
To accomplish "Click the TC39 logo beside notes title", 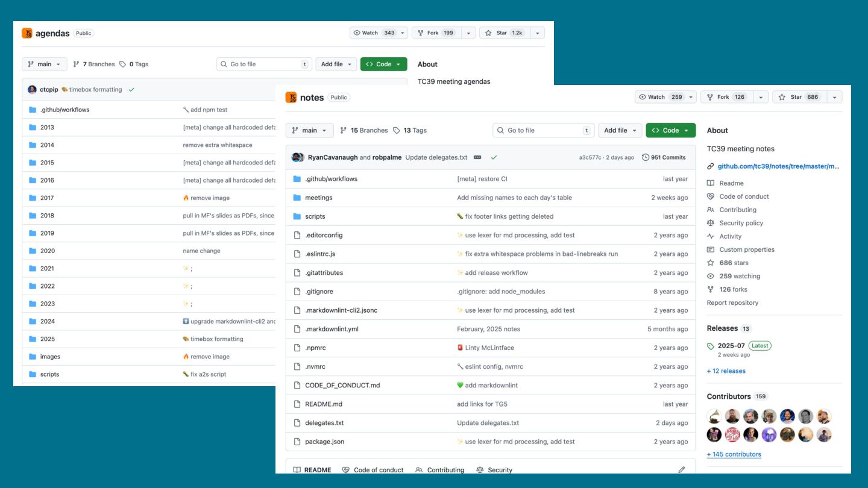I will pyautogui.click(x=291, y=97).
